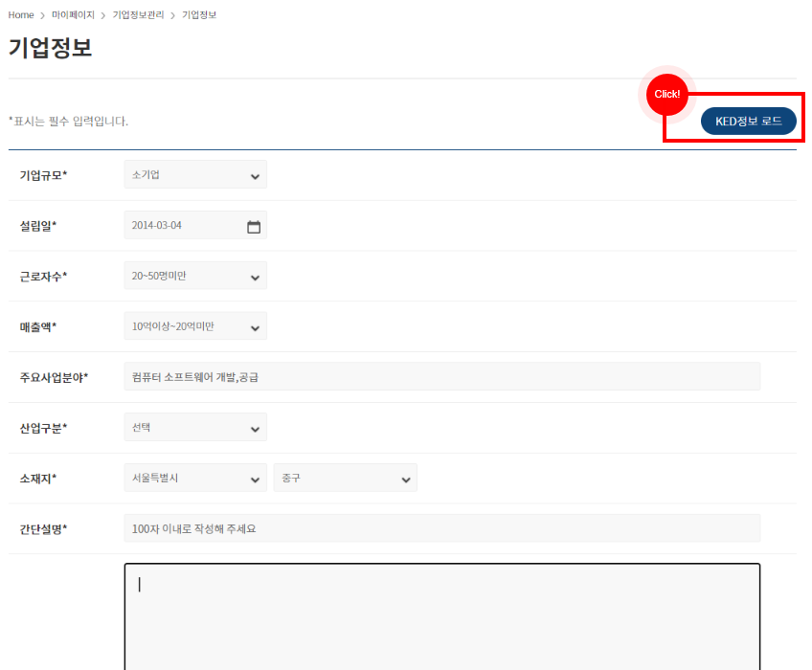Focus the large description text area

click(x=441, y=616)
